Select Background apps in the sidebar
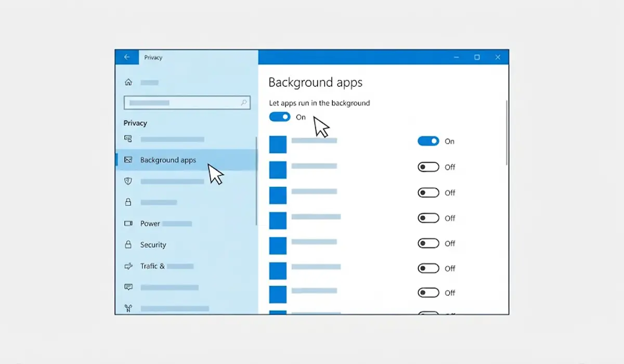 186,160
